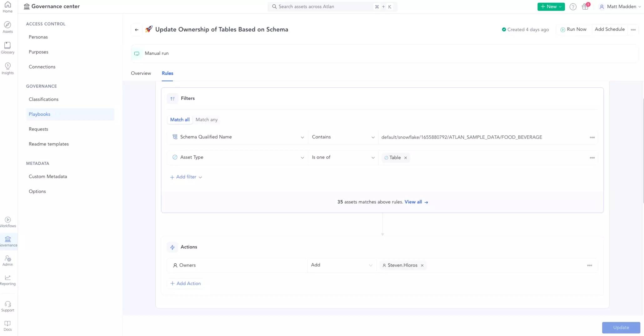Remove Steven.Hloros from owners
Viewport: 644px width, 336px height.
422,265
